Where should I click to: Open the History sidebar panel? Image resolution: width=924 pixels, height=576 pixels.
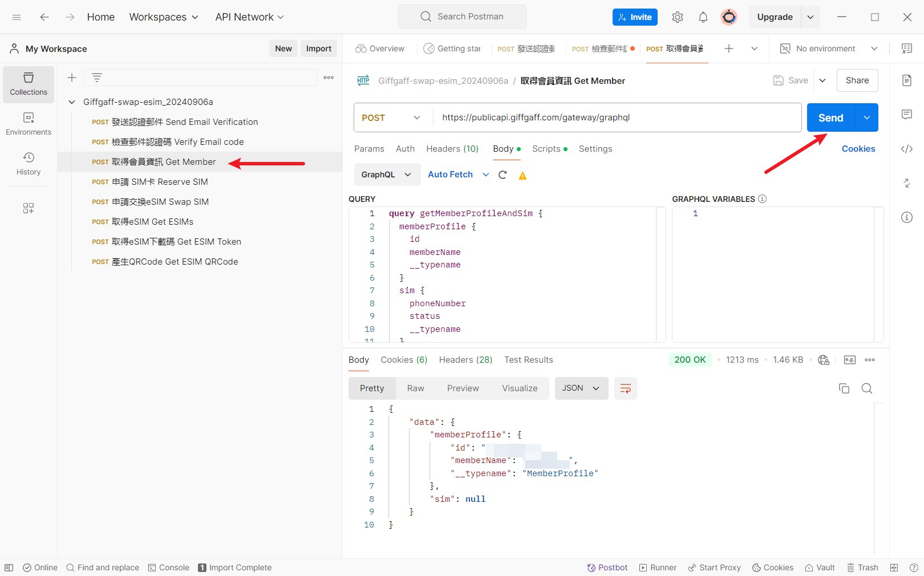point(29,164)
